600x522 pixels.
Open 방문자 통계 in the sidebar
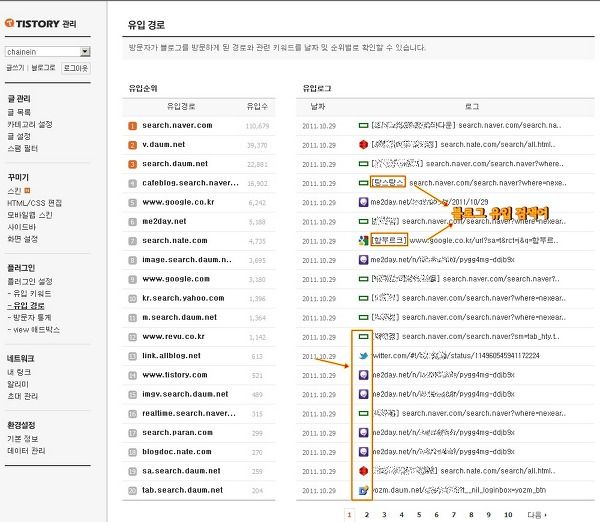29,317
